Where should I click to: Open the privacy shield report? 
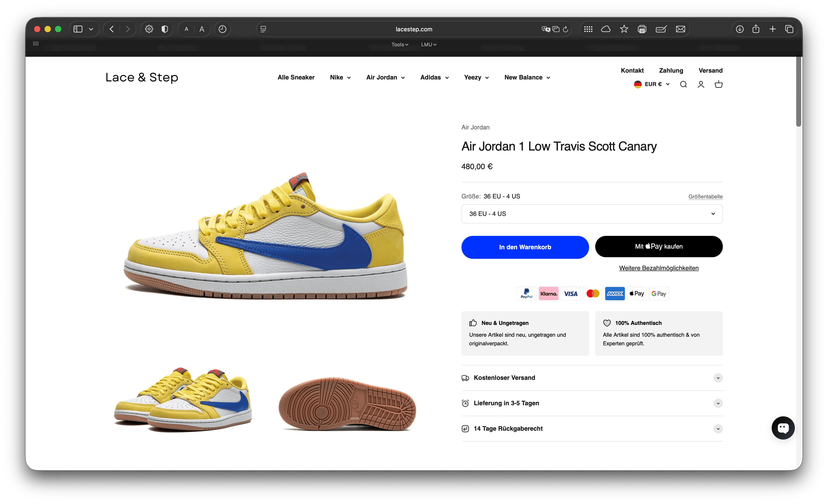coord(165,29)
